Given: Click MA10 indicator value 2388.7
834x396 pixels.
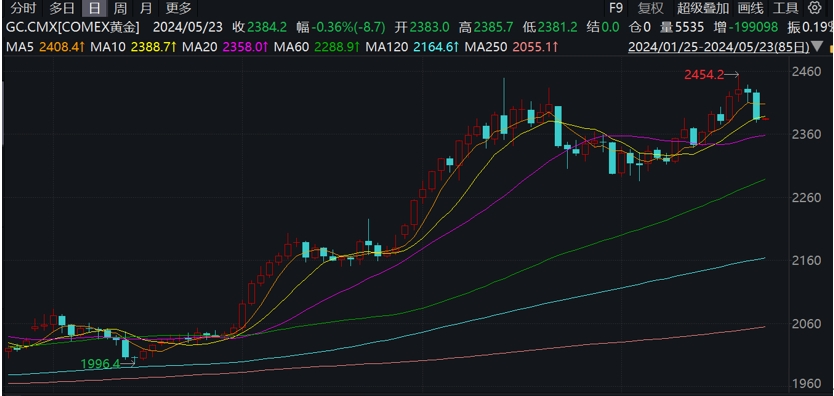Looking at the screenshot, I should 154,47.
